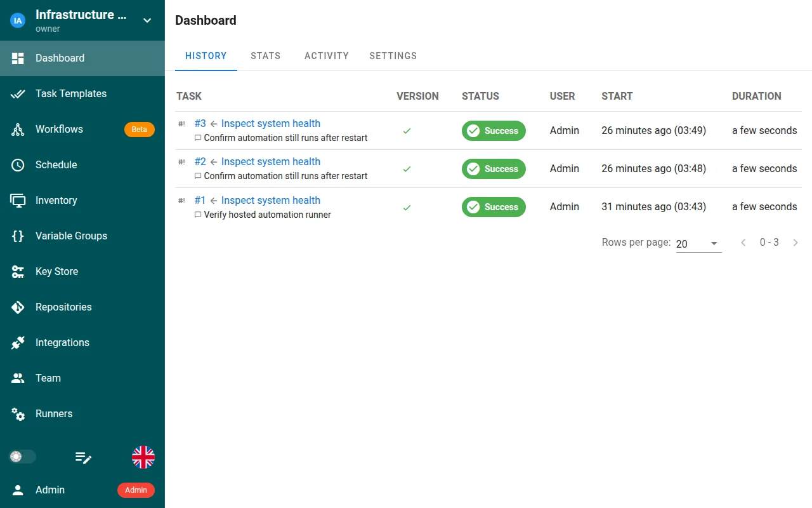
Task: Click the version checkmark in task #3 row
Action: 407,131
